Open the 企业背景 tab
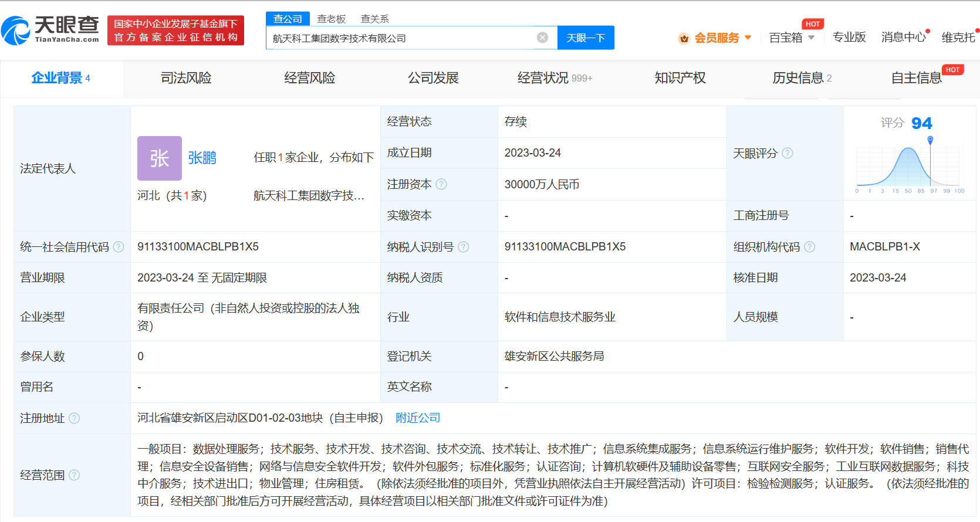This screenshot has height=522, width=980. pos(61,78)
